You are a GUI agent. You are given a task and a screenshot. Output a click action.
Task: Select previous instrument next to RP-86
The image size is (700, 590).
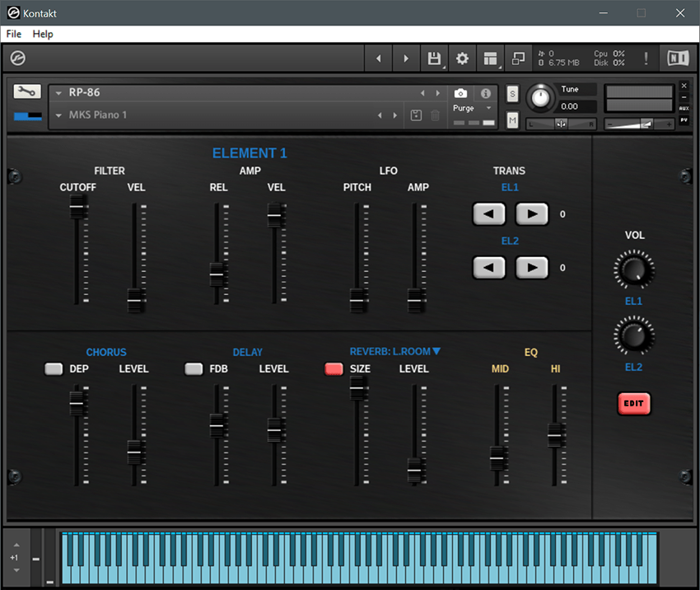pos(422,93)
